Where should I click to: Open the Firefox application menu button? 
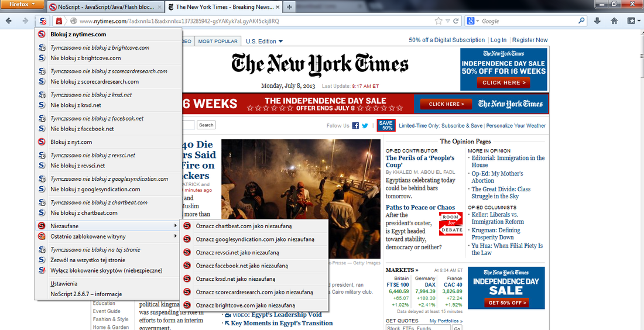pyautogui.click(x=22, y=5)
